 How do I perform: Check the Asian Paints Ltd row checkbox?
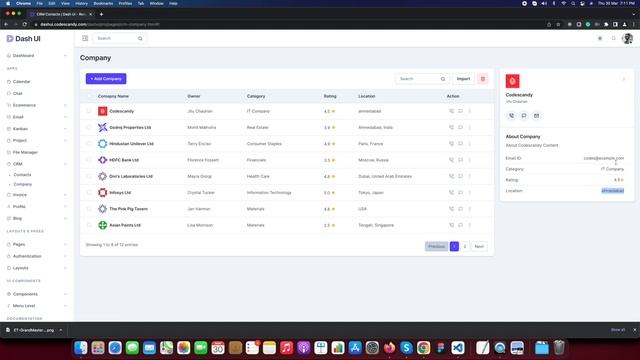(89, 225)
